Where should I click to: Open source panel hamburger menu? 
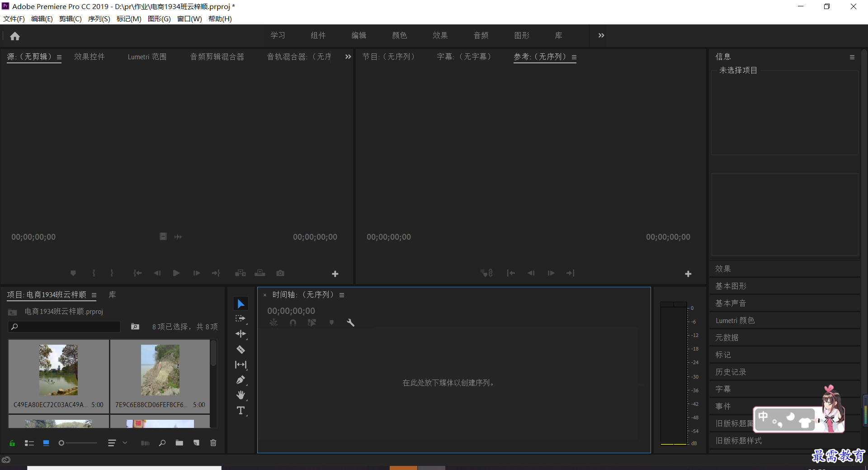click(59, 57)
